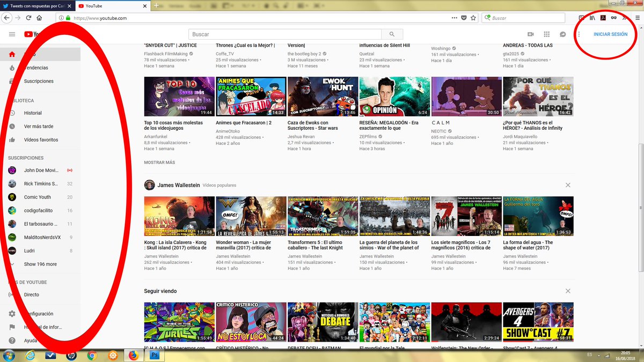Click INICIAR SESIÓN sign-in button
The height and width of the screenshot is (362, 644).
610,34
